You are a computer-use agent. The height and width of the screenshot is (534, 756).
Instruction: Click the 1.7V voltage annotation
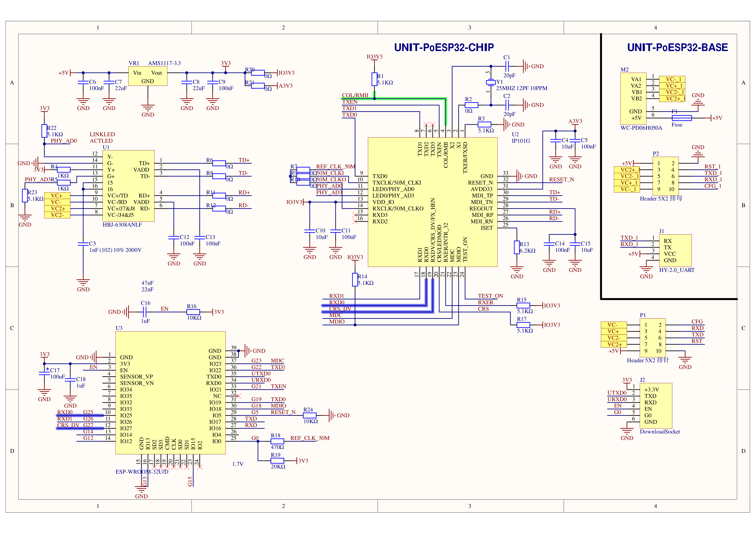pyautogui.click(x=238, y=464)
